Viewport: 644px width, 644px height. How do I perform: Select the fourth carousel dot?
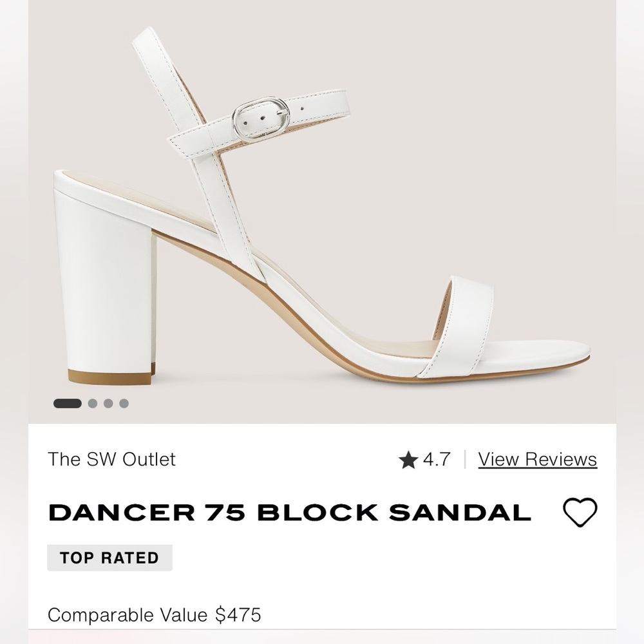pyautogui.click(x=125, y=404)
